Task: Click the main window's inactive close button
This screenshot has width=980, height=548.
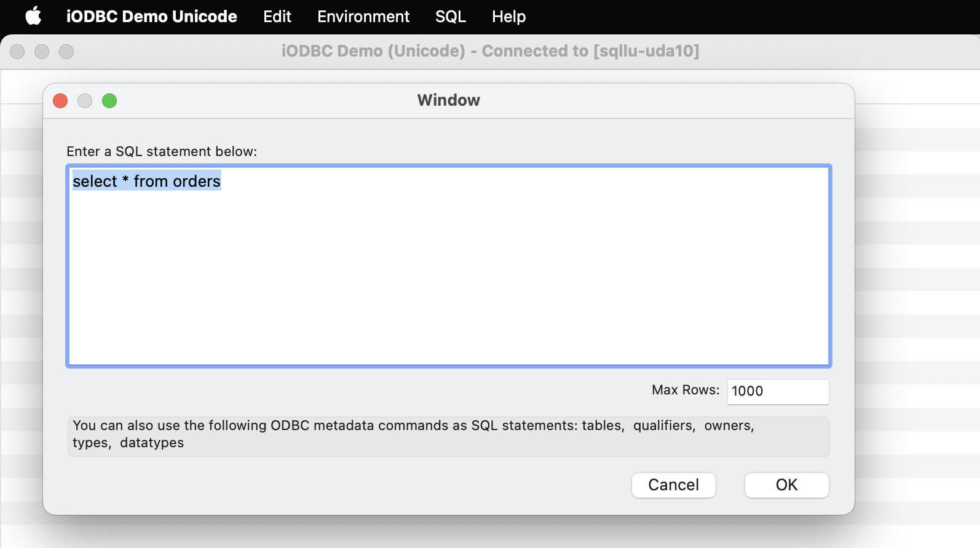Action: point(17,52)
